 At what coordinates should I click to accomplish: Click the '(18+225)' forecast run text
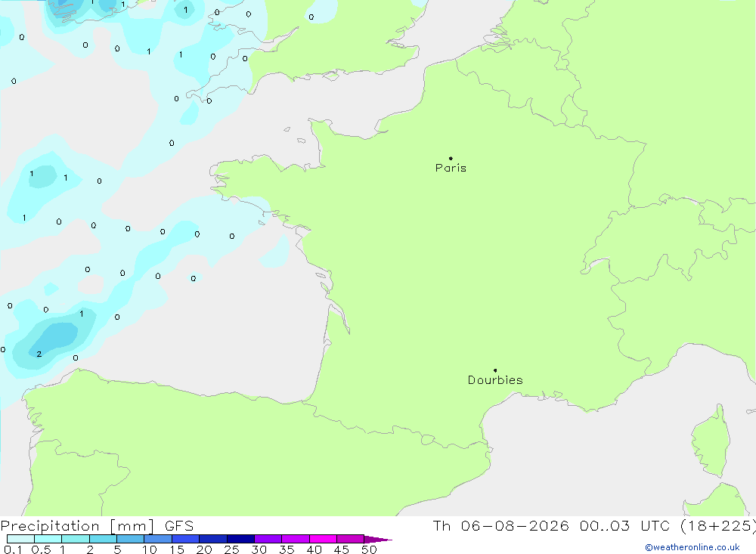[x=717, y=526]
